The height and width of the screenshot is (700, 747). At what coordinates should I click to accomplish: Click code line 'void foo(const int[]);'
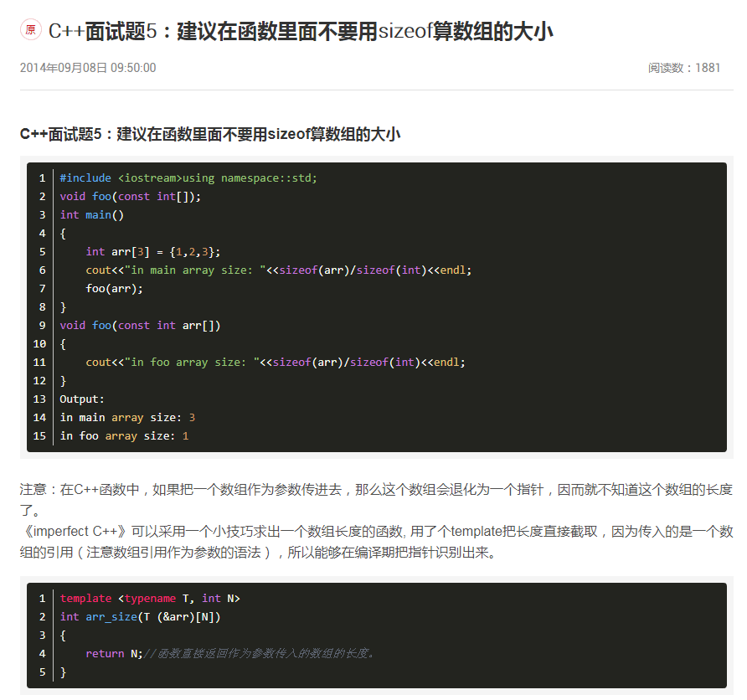[130, 196]
